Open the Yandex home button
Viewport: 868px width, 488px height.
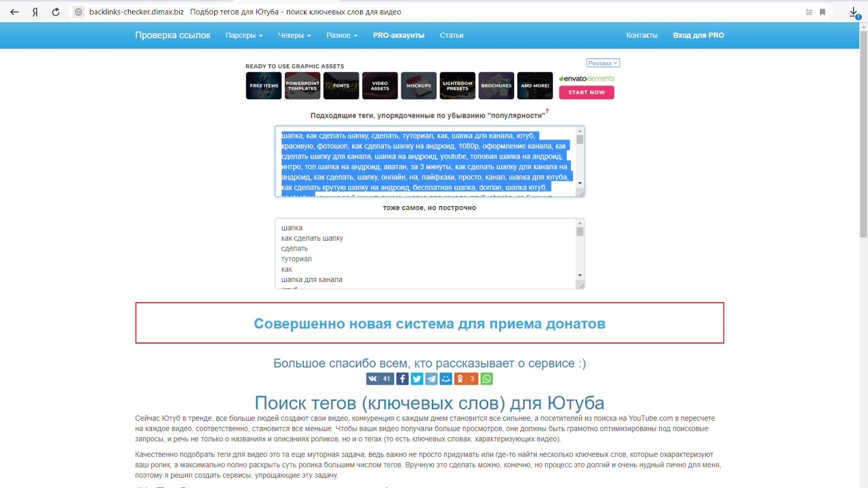click(x=35, y=12)
